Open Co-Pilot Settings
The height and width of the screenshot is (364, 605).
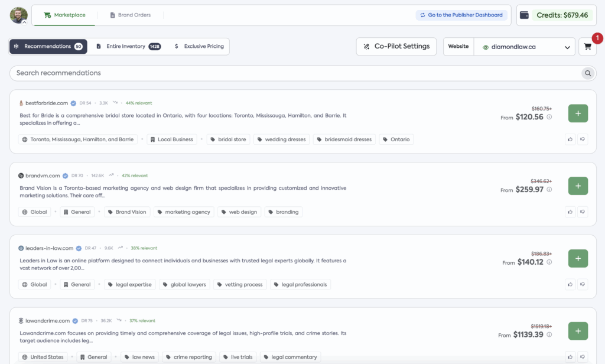tap(396, 46)
